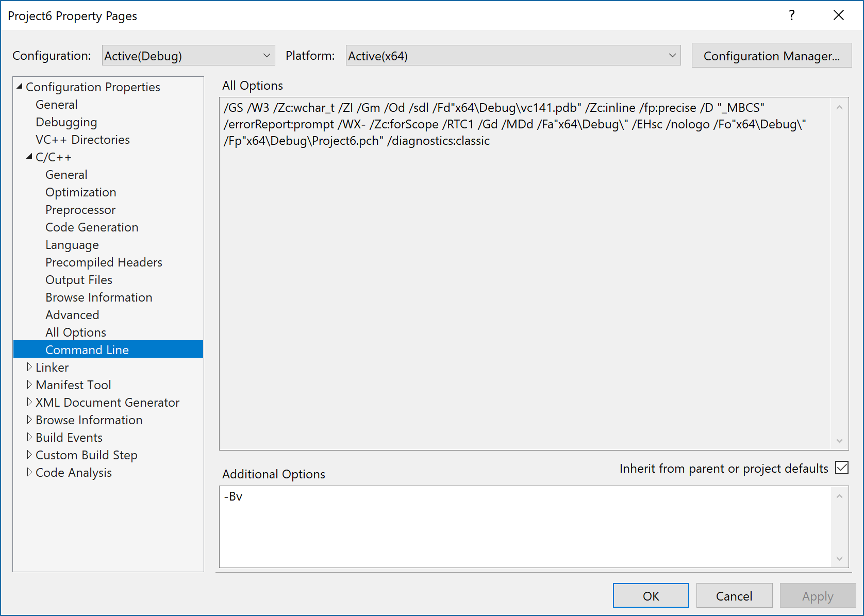Expand the Linker node
Viewport: 864px width, 616px height.
click(x=30, y=367)
